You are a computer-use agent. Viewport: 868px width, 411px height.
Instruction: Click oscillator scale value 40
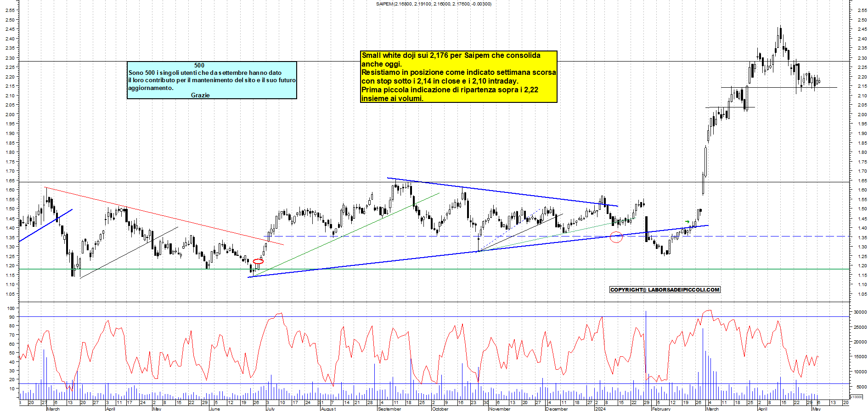[12, 361]
